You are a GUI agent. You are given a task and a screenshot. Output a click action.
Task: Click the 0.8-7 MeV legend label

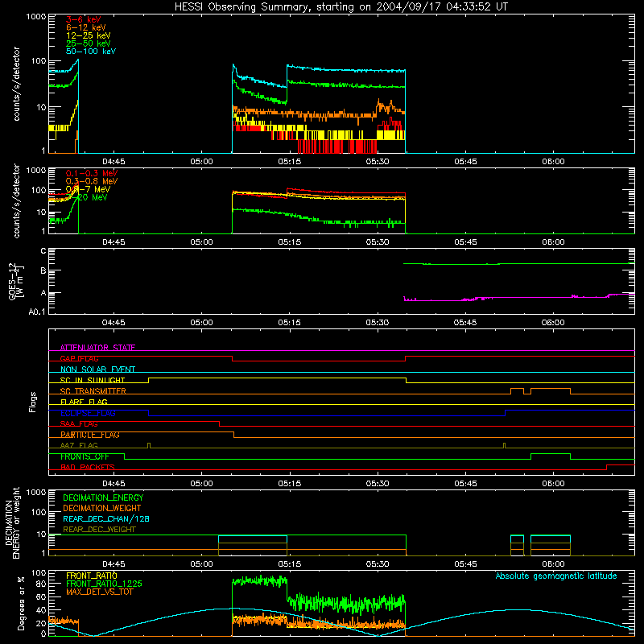pyautogui.click(x=88, y=189)
